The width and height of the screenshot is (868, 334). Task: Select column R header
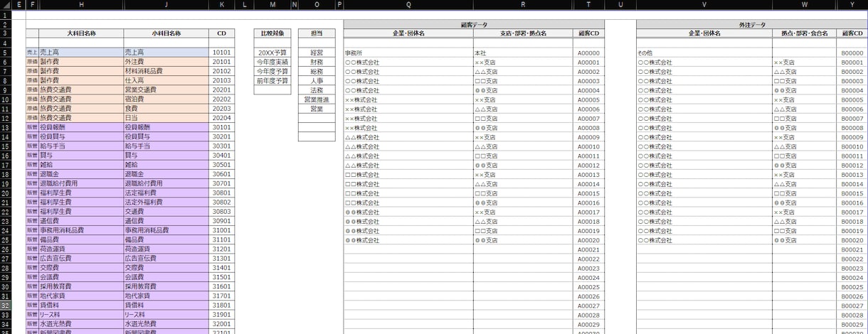[523, 5]
